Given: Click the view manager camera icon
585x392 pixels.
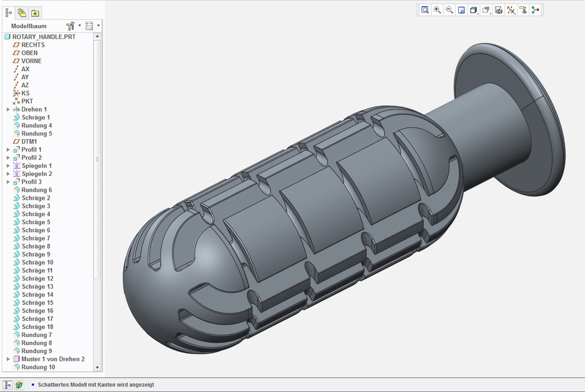Looking at the screenshot, I should click(x=499, y=10).
